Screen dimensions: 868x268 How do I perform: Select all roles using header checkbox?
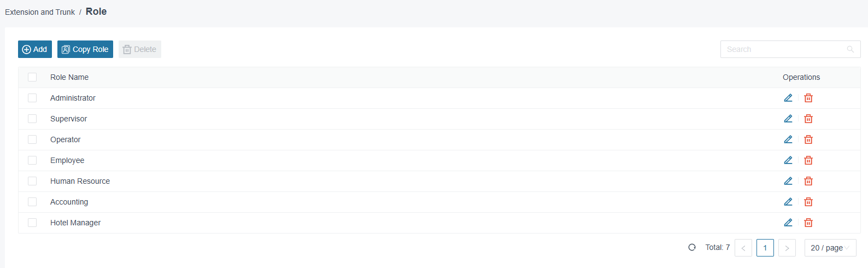(32, 77)
